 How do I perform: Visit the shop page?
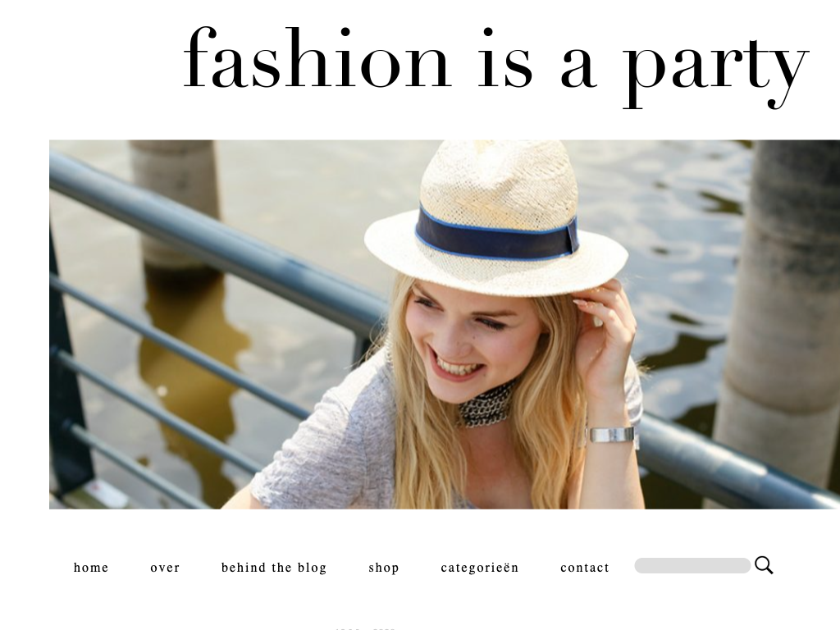pyautogui.click(x=384, y=568)
